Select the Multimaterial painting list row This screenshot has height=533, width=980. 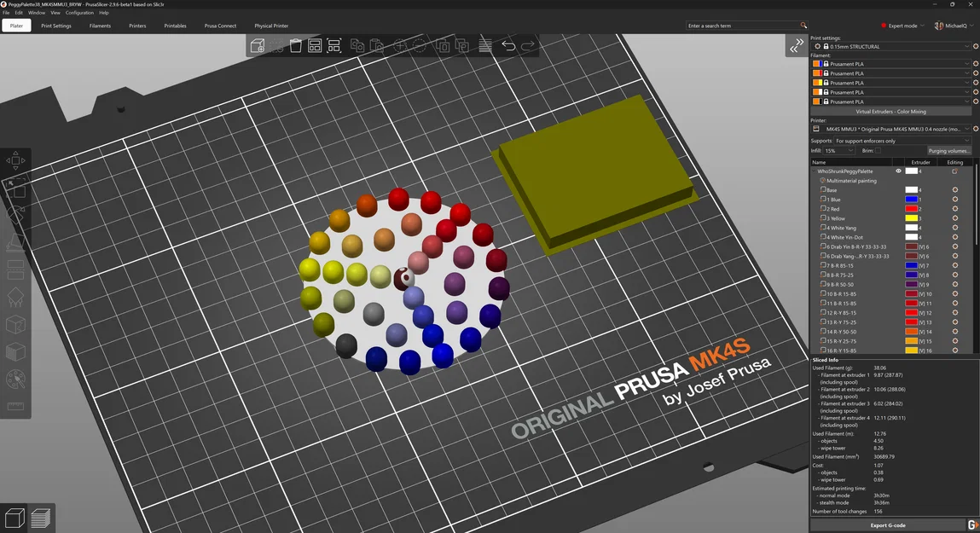pyautogui.click(x=892, y=181)
